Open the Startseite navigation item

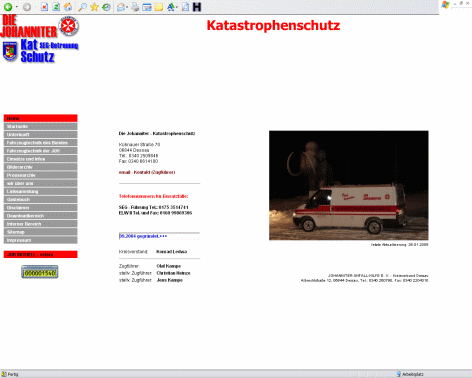40,126
